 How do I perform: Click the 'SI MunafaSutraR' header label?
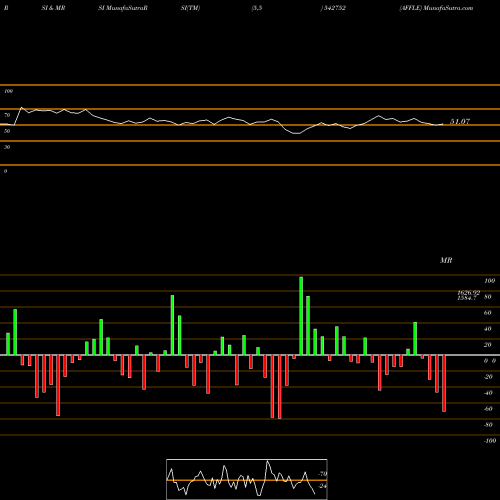(123, 8)
